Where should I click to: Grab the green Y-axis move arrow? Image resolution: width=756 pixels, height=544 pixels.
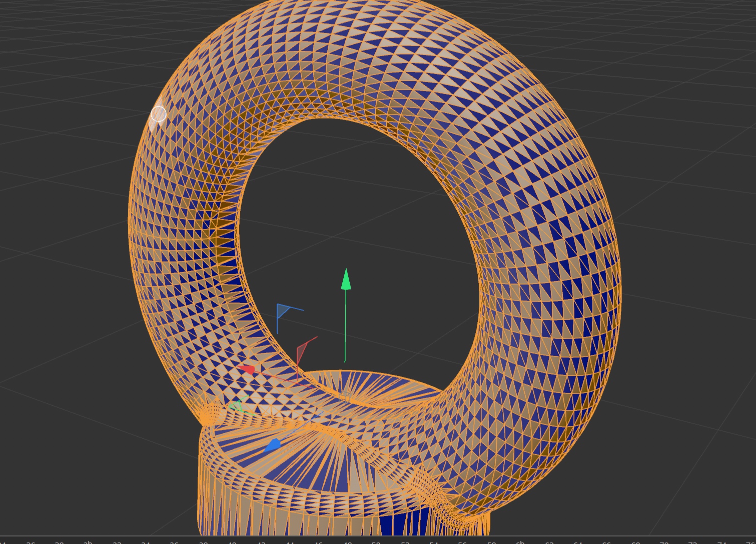tap(346, 279)
